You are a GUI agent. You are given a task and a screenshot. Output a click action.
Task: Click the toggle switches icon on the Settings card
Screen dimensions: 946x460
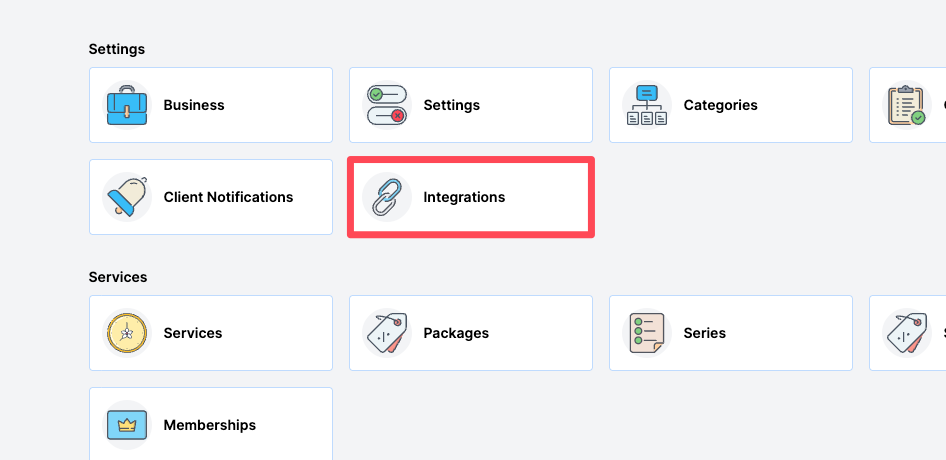386,105
